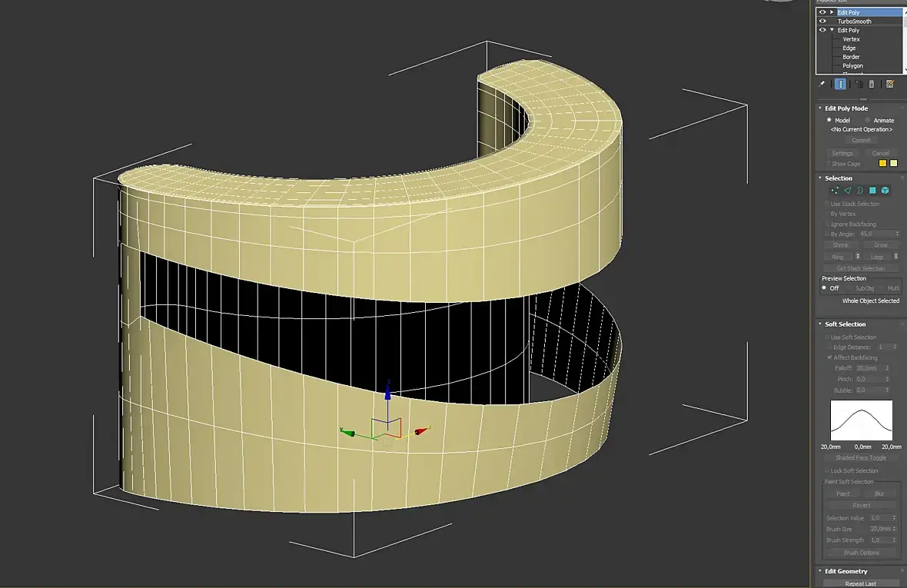
Task: Select Vertex in modifier stack
Action: (851, 39)
